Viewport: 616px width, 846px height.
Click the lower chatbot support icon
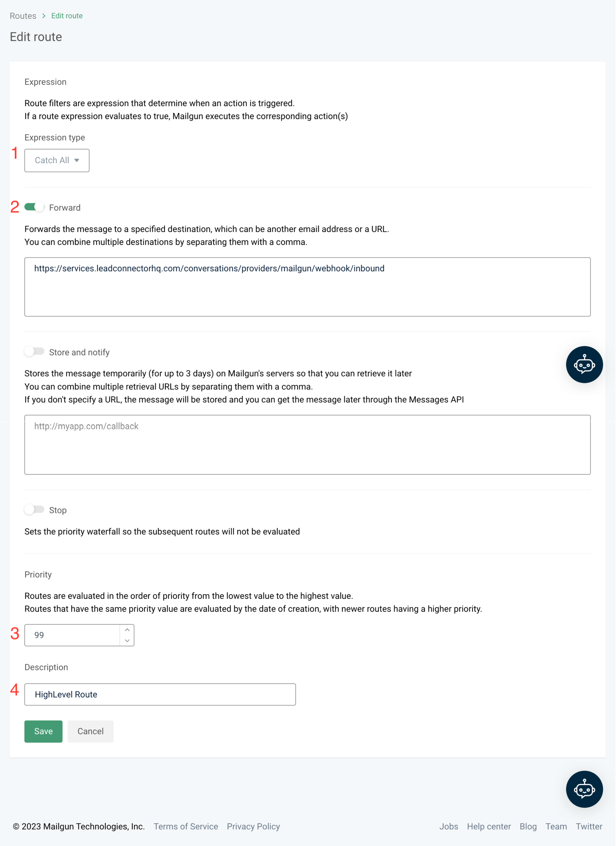[584, 789]
